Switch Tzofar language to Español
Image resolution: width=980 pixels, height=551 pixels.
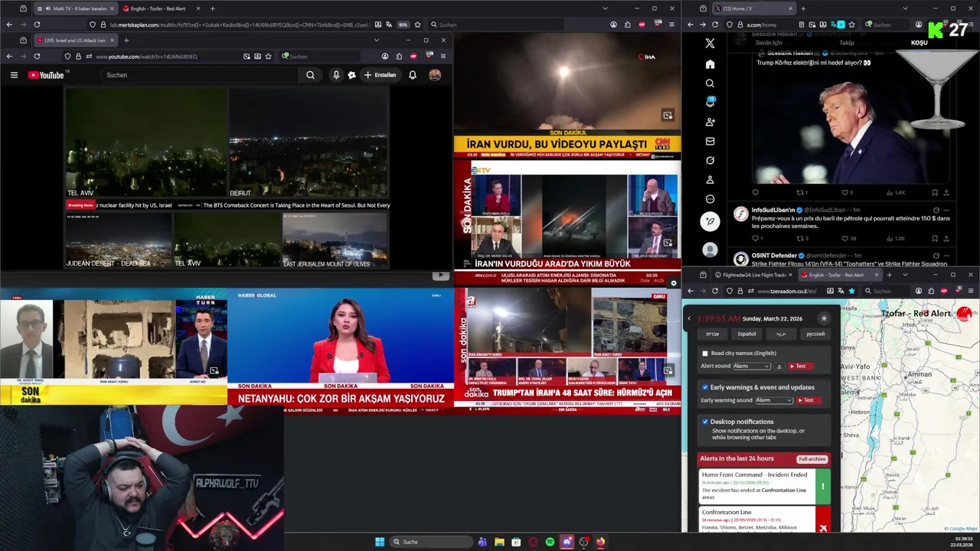coord(746,334)
